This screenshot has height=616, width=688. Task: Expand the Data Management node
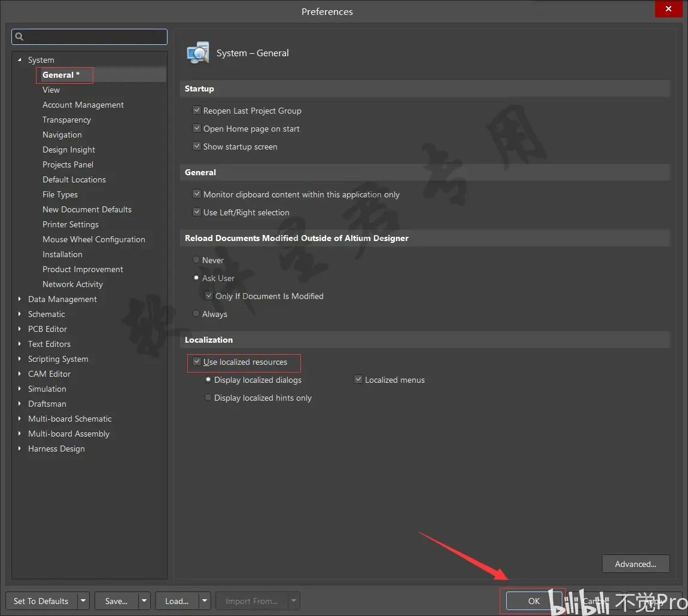(19, 299)
